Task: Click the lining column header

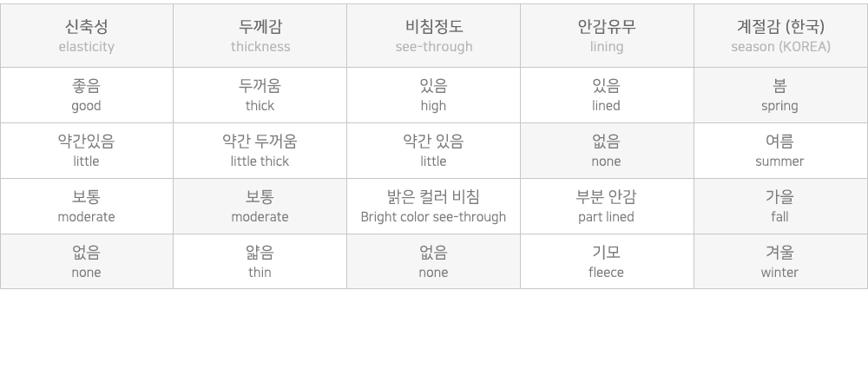Action: [x=607, y=36]
